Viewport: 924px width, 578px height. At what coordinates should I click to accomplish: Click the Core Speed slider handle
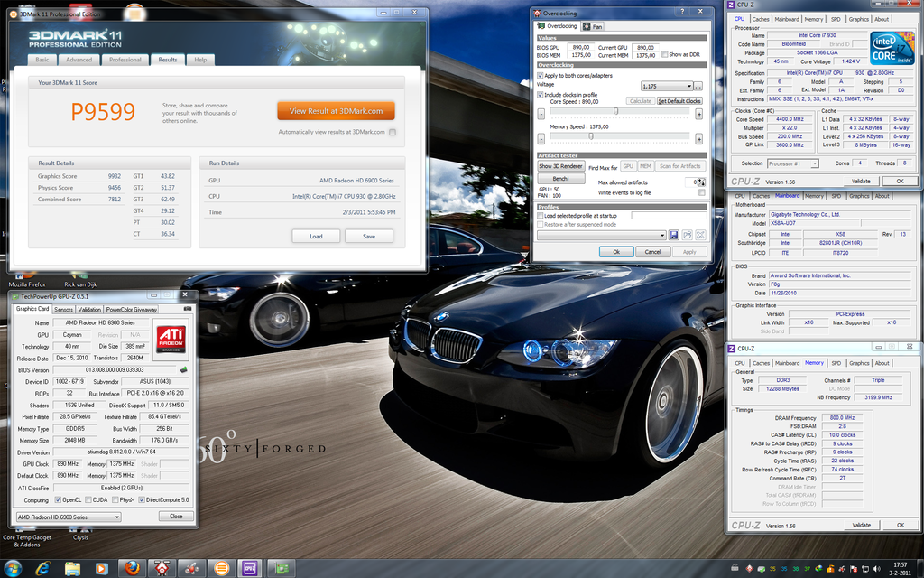[x=616, y=113]
